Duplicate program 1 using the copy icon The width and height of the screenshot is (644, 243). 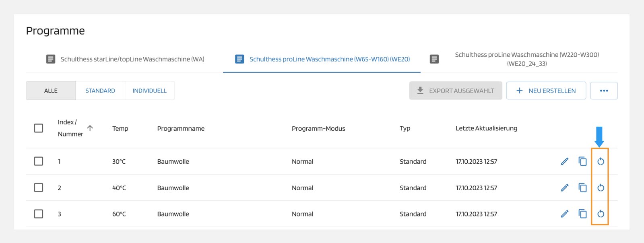pyautogui.click(x=582, y=161)
